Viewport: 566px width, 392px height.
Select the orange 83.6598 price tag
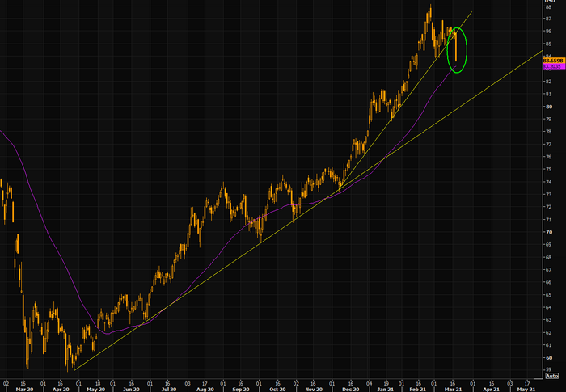(554, 61)
